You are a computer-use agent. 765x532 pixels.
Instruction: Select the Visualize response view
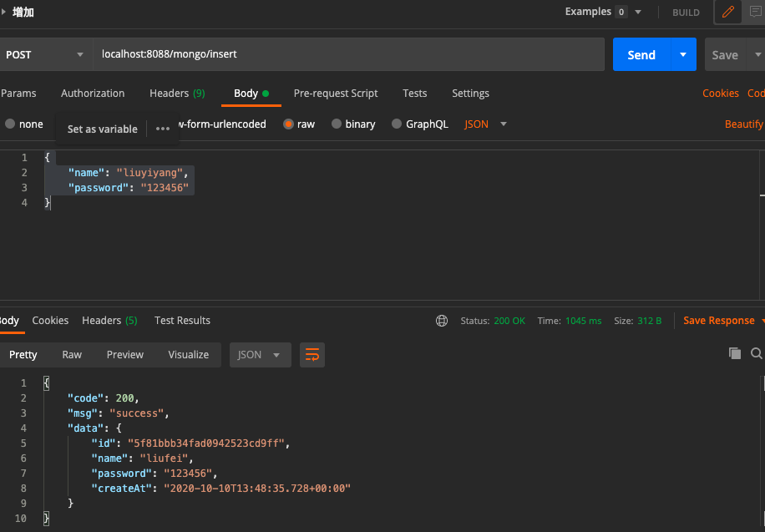(x=188, y=354)
